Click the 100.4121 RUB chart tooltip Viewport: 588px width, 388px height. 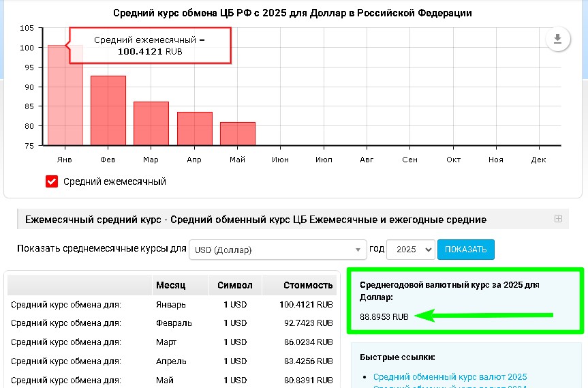click(x=149, y=46)
